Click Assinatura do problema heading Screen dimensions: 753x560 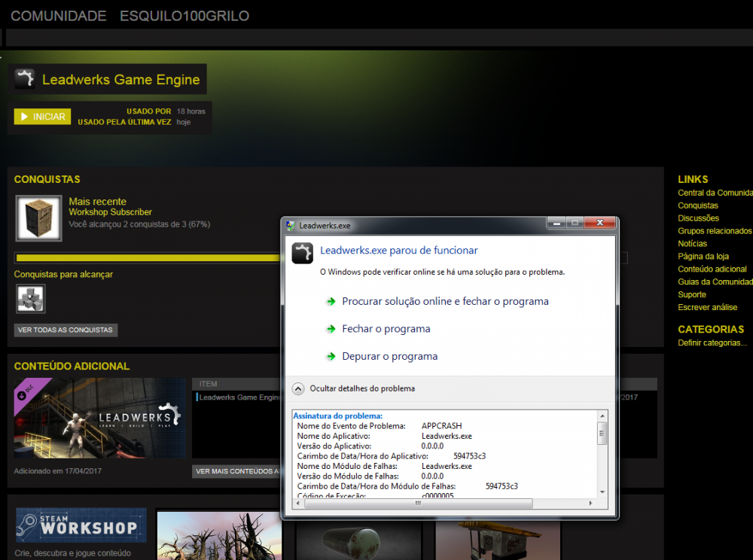click(x=337, y=416)
